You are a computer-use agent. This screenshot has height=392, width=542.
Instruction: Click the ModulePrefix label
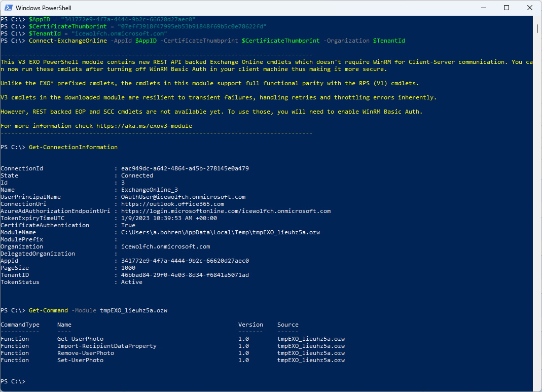[x=22, y=239]
